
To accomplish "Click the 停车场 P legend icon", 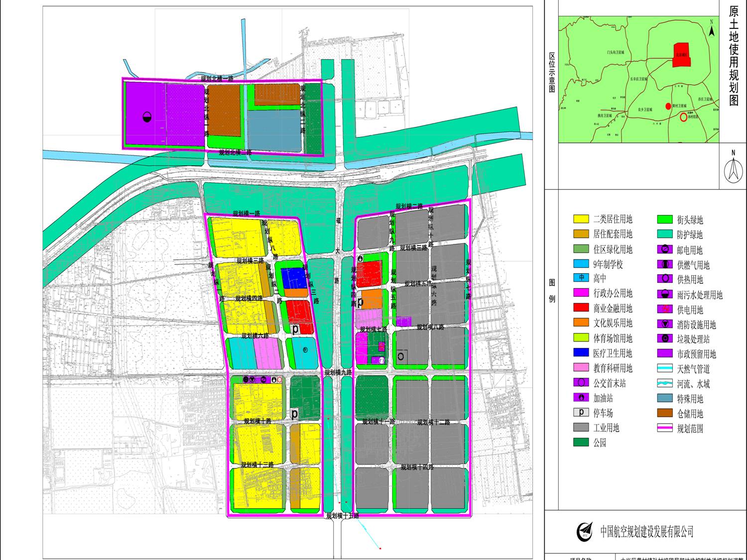I will [581, 413].
